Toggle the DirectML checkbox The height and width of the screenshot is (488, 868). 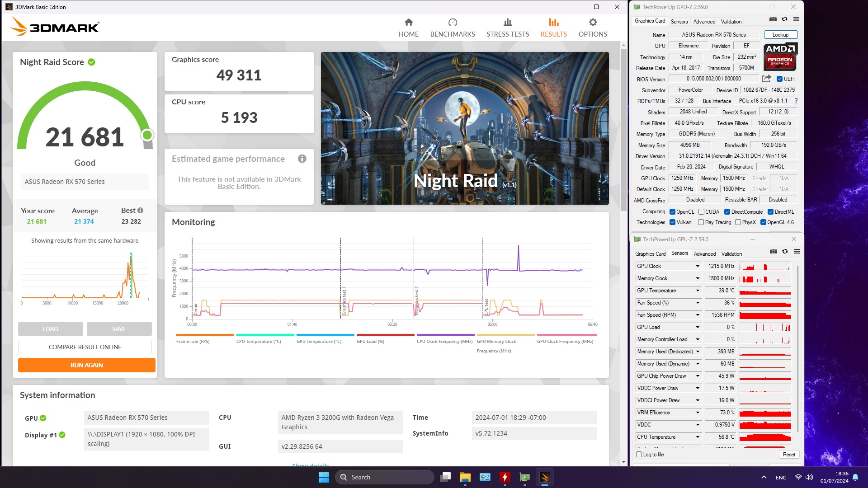pos(770,211)
